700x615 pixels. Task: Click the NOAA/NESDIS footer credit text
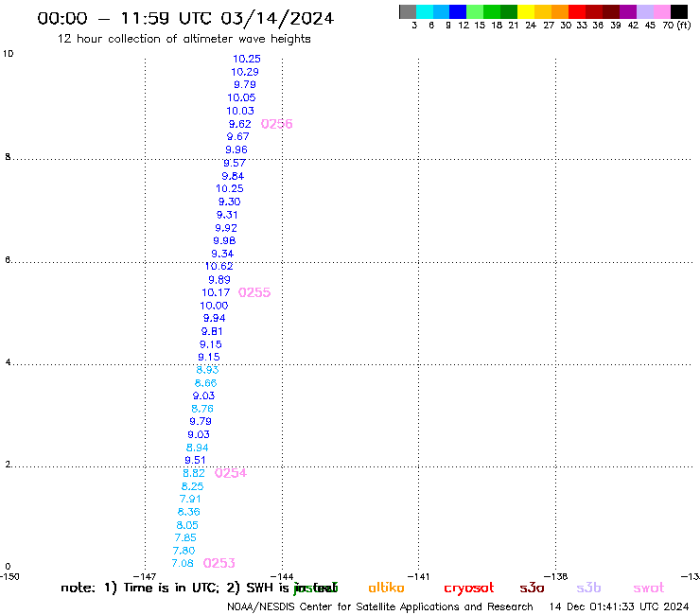[x=380, y=607]
